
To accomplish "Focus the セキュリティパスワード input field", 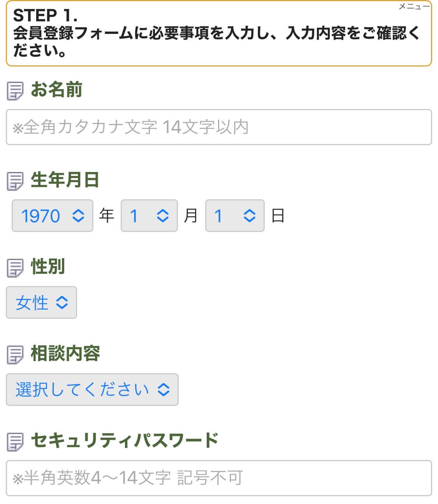I will 219,478.
